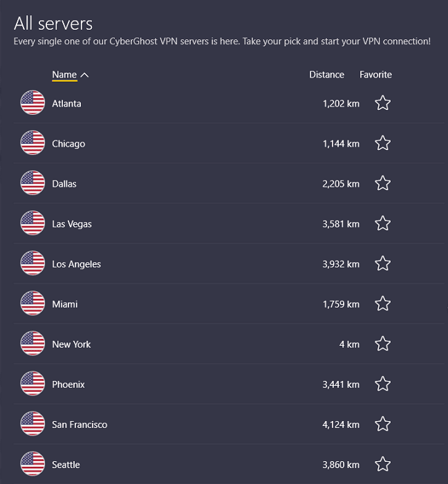
Task: Star the Las Vegas server
Action: [x=382, y=223]
